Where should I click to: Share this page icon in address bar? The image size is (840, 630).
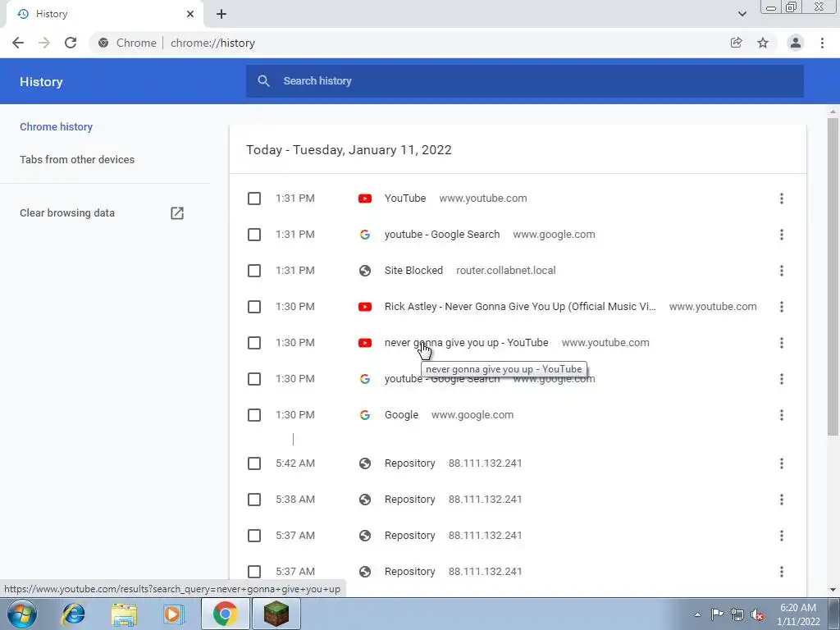736,43
